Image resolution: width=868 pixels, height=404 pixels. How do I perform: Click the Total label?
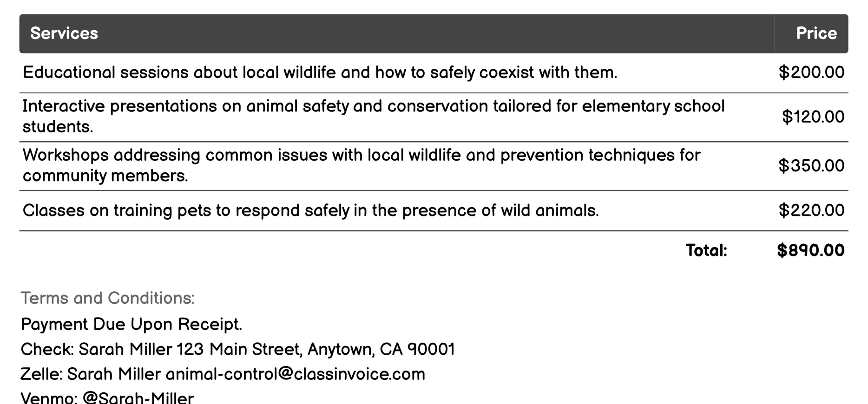(x=706, y=250)
